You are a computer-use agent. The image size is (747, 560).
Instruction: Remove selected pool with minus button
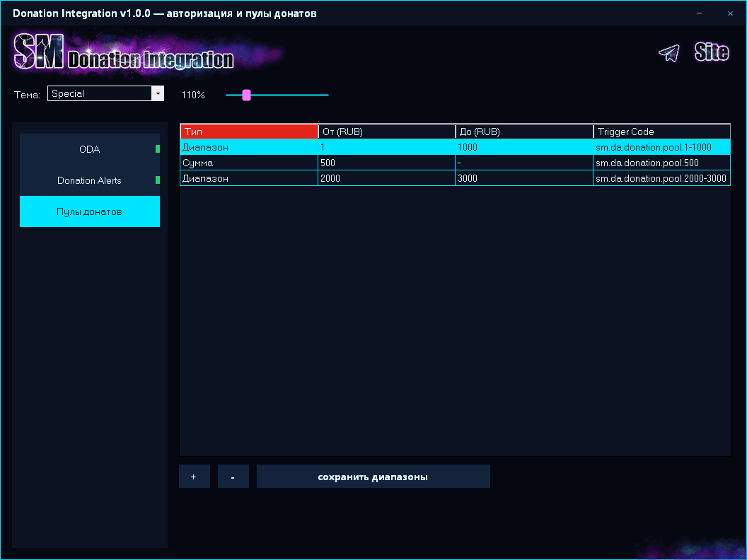(x=233, y=477)
